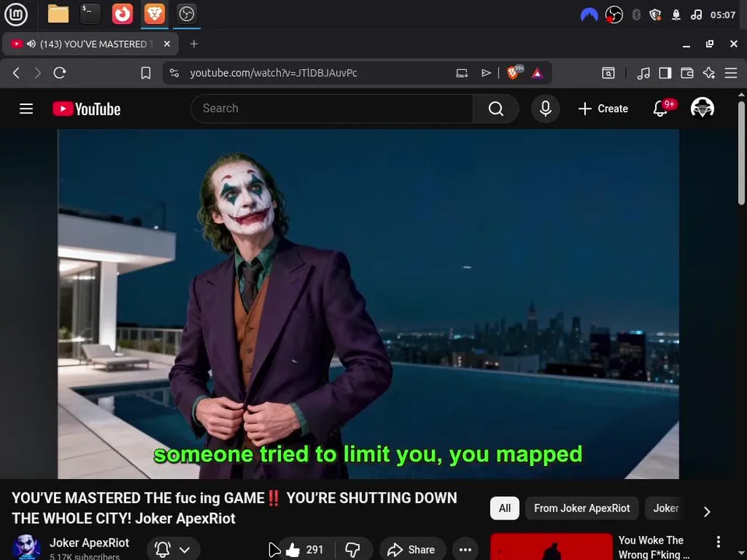Screen dimensions: 747x560
Task: Open You Woke The Wrong video title
Action: (x=654, y=547)
